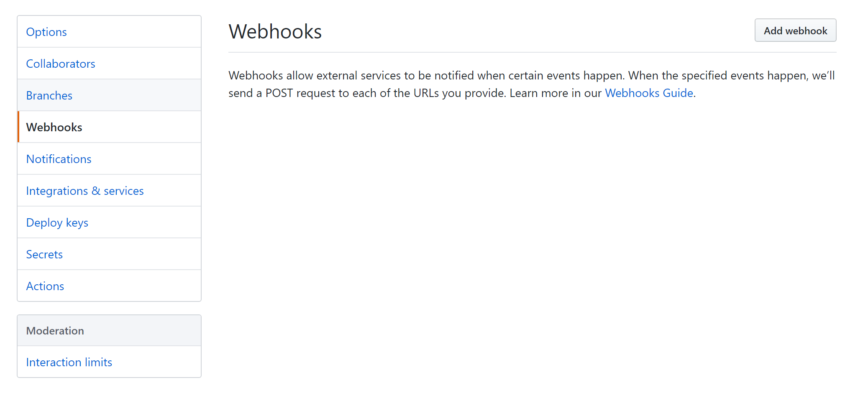Click the Moderation section header
This screenshot has width=868, height=393.
[x=55, y=330]
